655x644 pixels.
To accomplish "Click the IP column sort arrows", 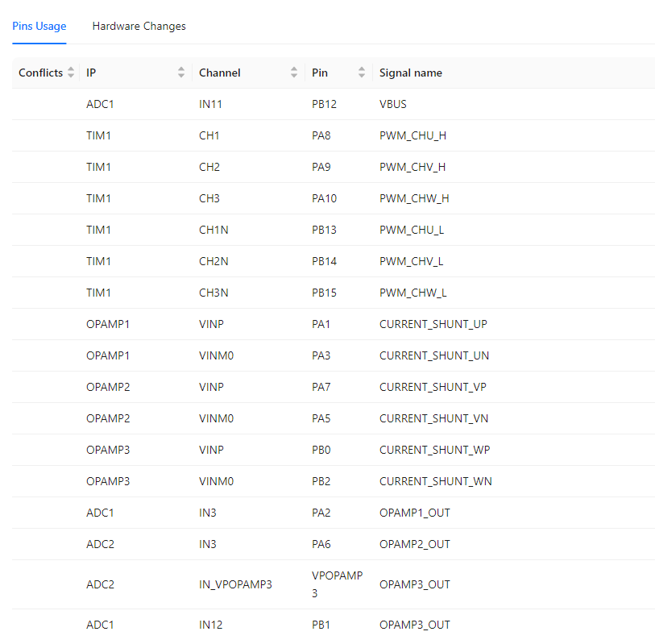I will (x=181, y=73).
